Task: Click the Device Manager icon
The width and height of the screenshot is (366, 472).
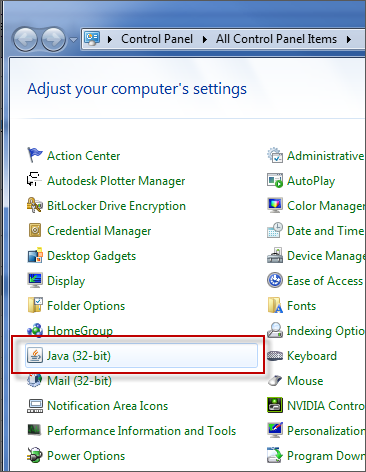Action: click(275, 255)
